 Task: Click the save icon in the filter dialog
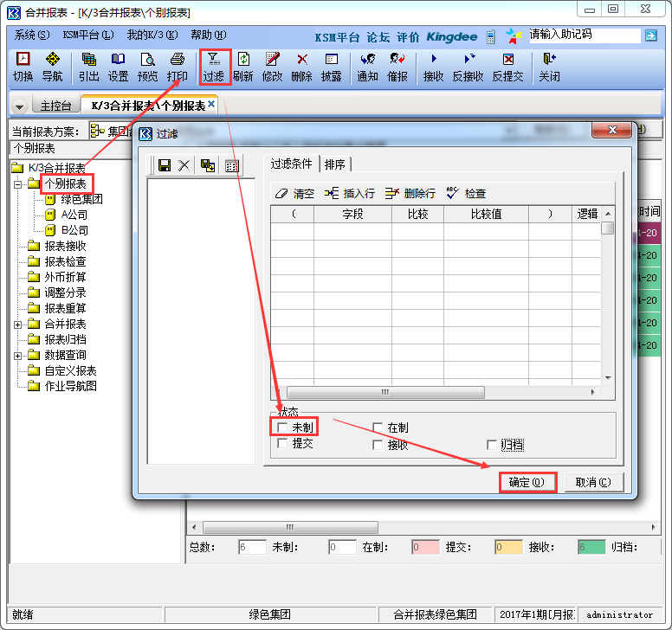tap(165, 165)
